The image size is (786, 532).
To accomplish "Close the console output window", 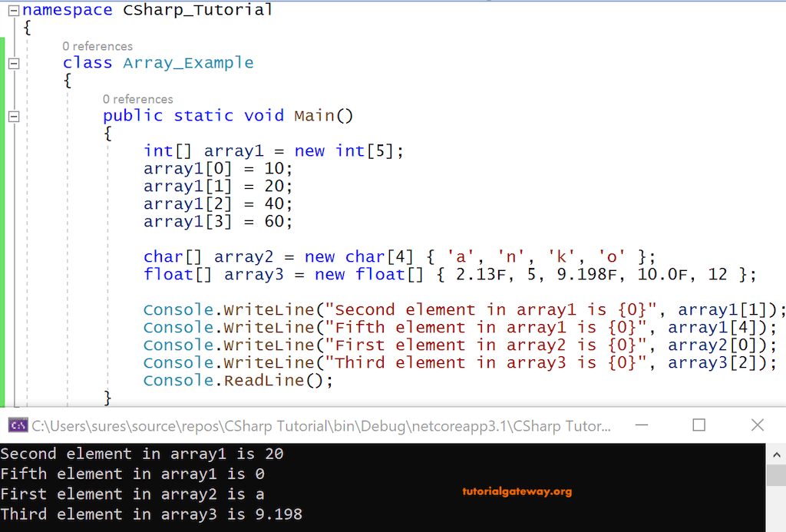I will pos(757,425).
